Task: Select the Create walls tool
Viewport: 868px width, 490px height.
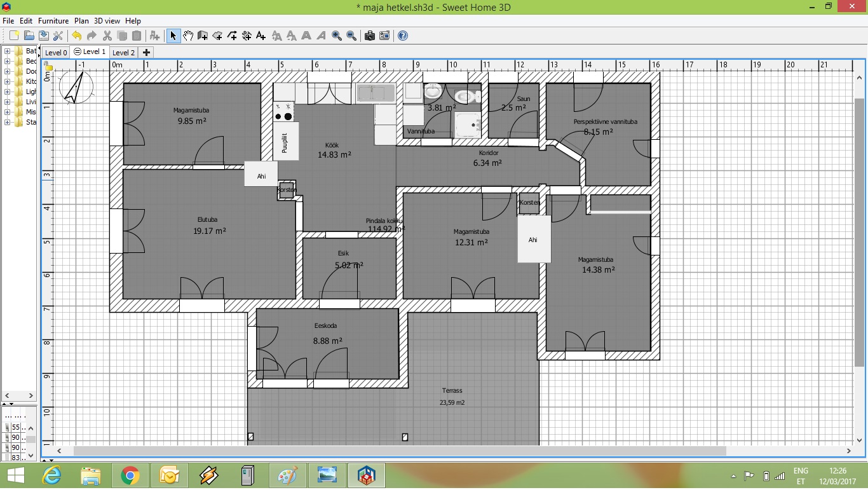Action: (x=203, y=36)
